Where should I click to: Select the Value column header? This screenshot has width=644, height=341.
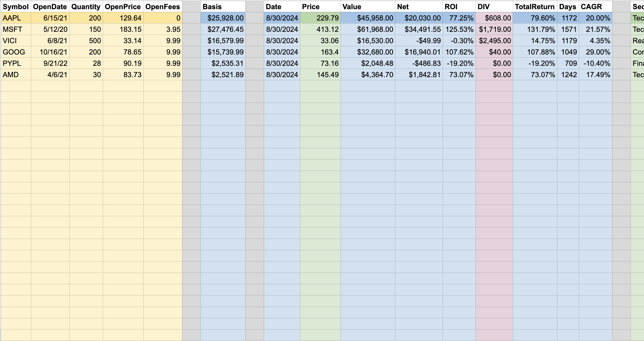[x=368, y=7]
